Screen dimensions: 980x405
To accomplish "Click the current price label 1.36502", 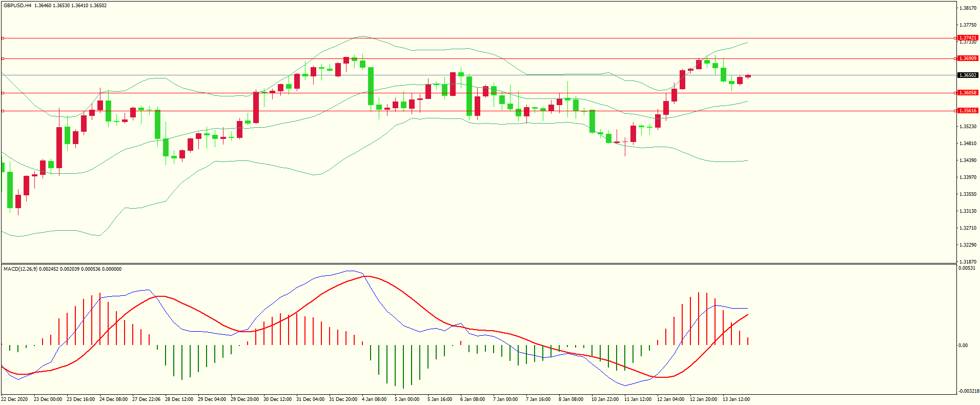I will tap(968, 75).
